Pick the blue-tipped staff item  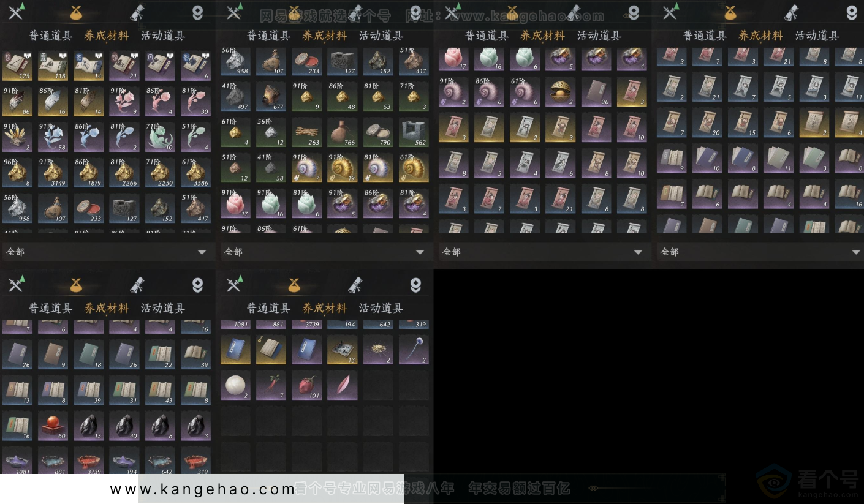[x=414, y=350]
